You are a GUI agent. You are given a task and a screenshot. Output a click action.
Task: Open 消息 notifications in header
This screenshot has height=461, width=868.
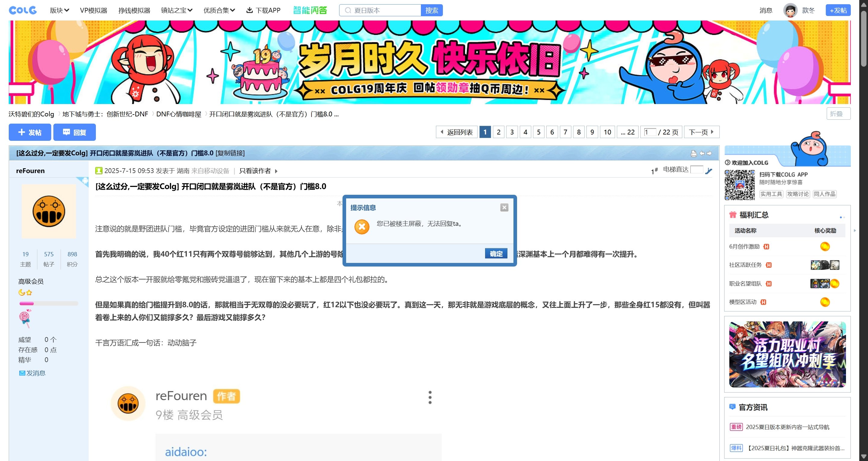tap(765, 10)
